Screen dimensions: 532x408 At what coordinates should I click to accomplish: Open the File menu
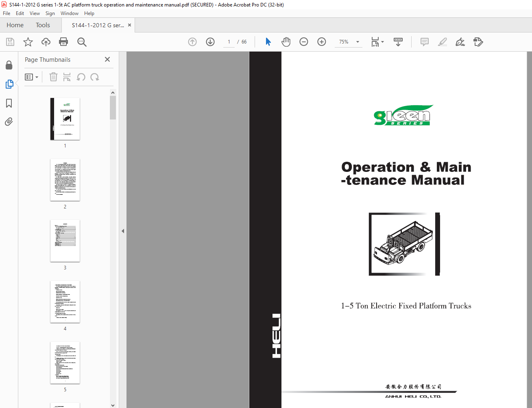point(7,13)
